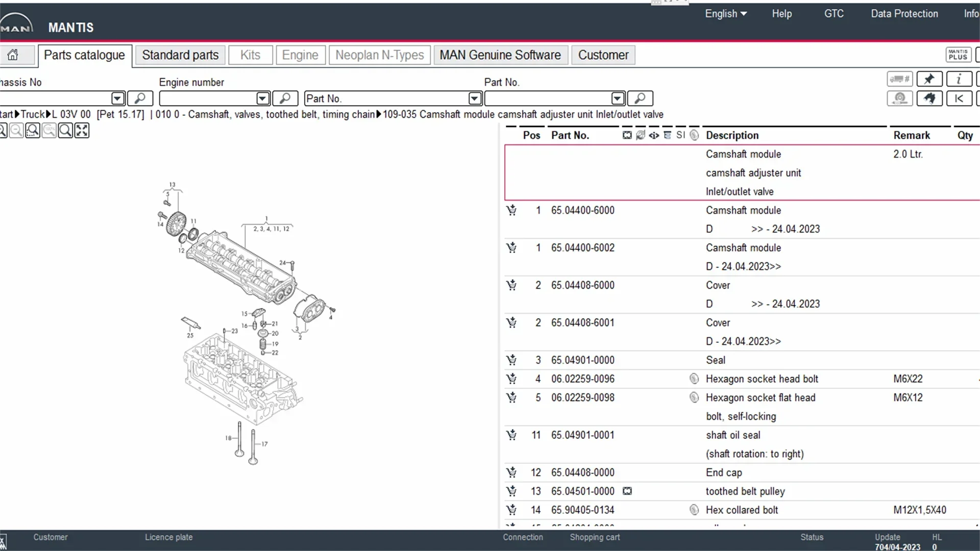The width and height of the screenshot is (980, 551).
Task: Click the rightmost Part No. input field
Action: (547, 98)
